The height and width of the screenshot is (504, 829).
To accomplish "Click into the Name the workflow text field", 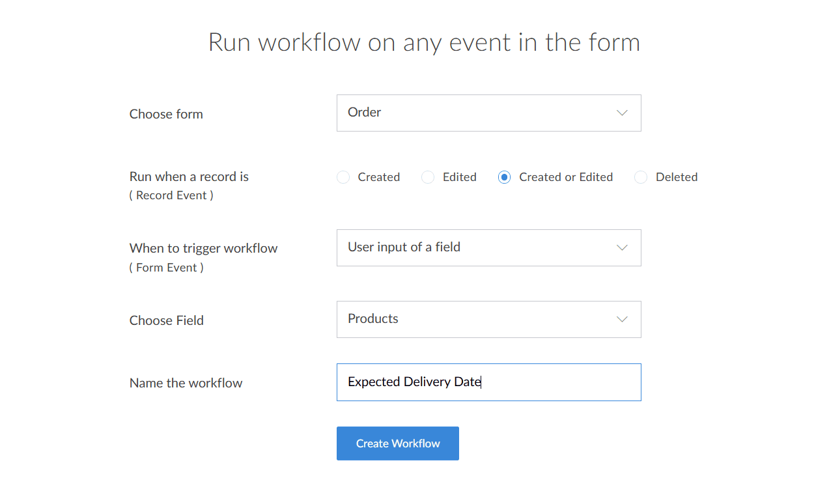I will pyautogui.click(x=488, y=382).
